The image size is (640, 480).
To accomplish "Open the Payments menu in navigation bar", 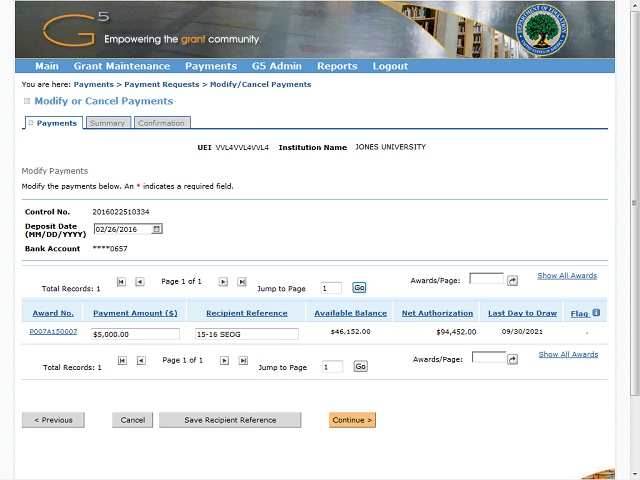I will [x=211, y=66].
